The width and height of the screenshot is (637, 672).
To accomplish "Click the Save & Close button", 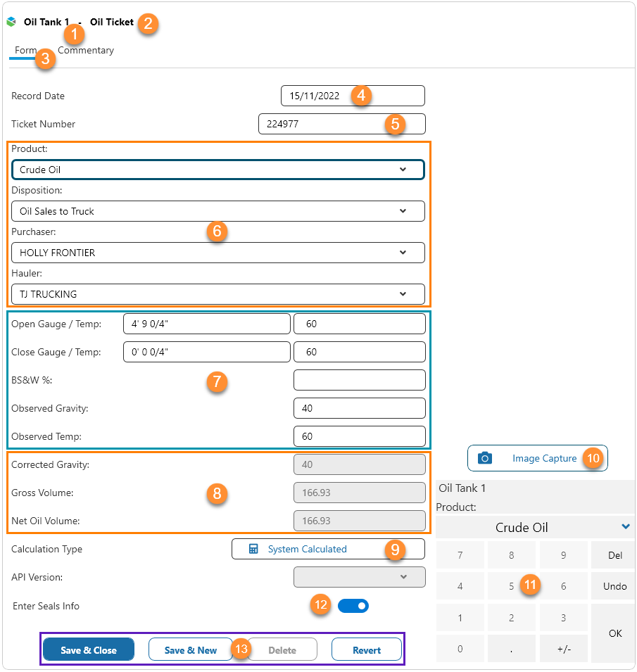I will [x=89, y=650].
